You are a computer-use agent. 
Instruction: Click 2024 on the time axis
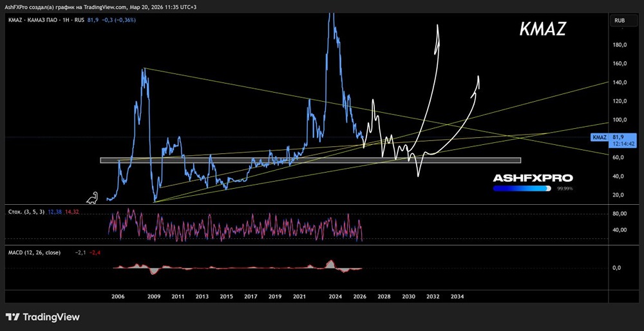point(336,296)
